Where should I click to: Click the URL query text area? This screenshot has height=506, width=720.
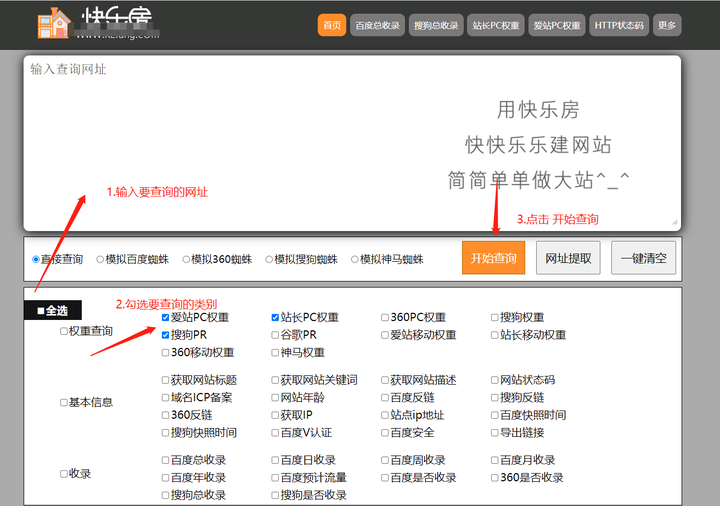[352, 143]
